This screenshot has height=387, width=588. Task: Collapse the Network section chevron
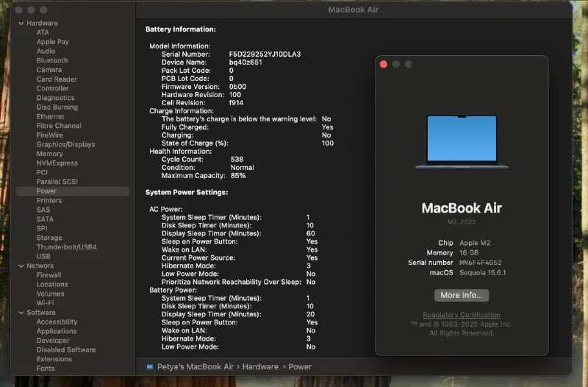pyautogui.click(x=21, y=266)
